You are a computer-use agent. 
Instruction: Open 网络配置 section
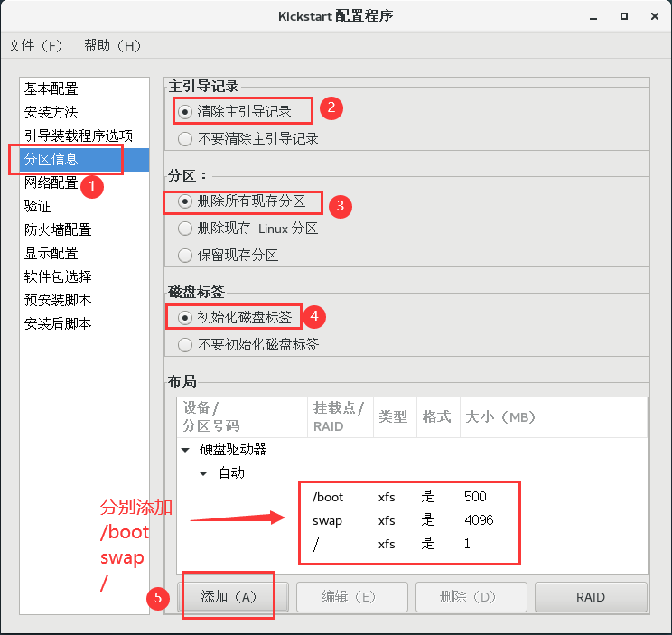pyautogui.click(x=84, y=183)
